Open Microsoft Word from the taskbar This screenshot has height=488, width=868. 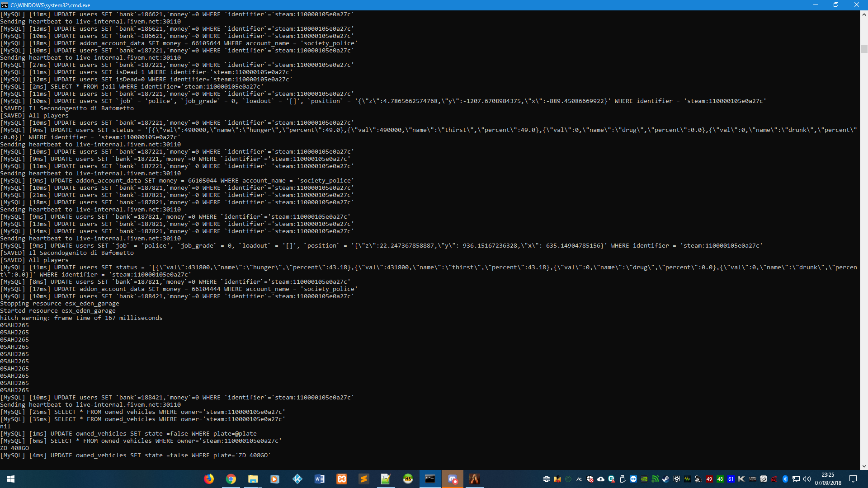point(320,479)
